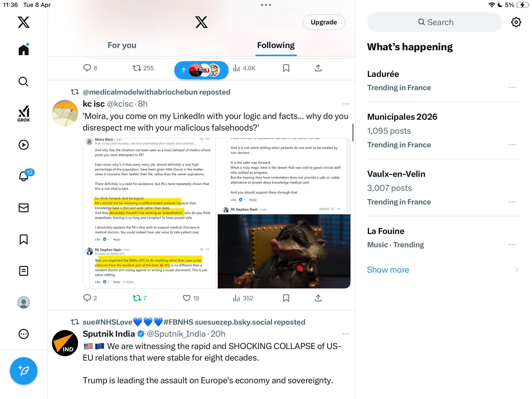This screenshot has height=399, width=532.
Task: Click the Search input field
Action: pyautogui.click(x=435, y=22)
